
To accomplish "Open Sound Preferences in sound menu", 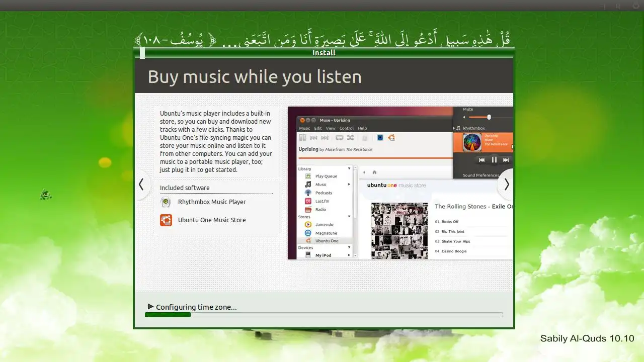I will click(481, 175).
